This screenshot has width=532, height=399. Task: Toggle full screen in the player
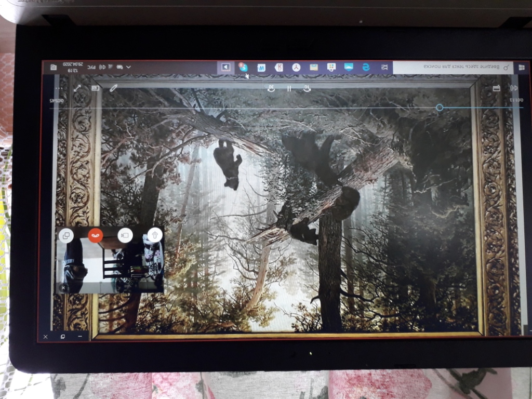(x=77, y=88)
